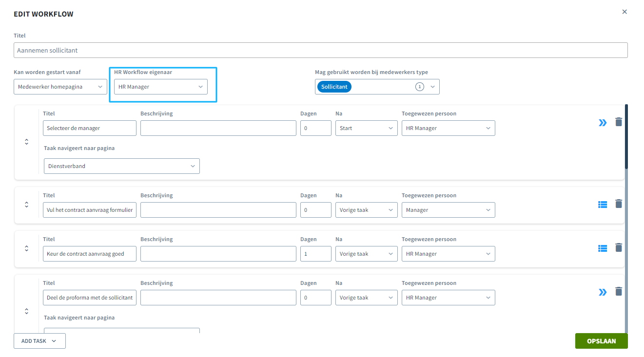Delete the 'Keur de contract aanvraag goed' task
This screenshot has height=357, width=644.
619,247
